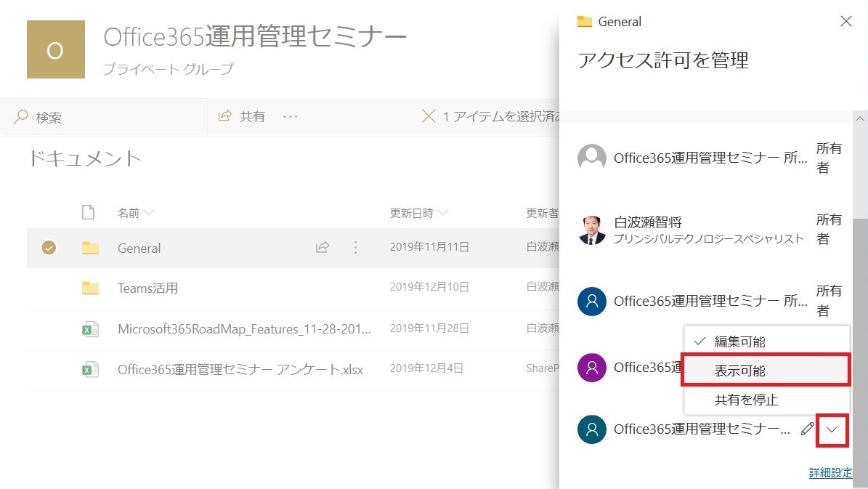Open the Teams活用 folder
868x489 pixels.
[x=147, y=288]
